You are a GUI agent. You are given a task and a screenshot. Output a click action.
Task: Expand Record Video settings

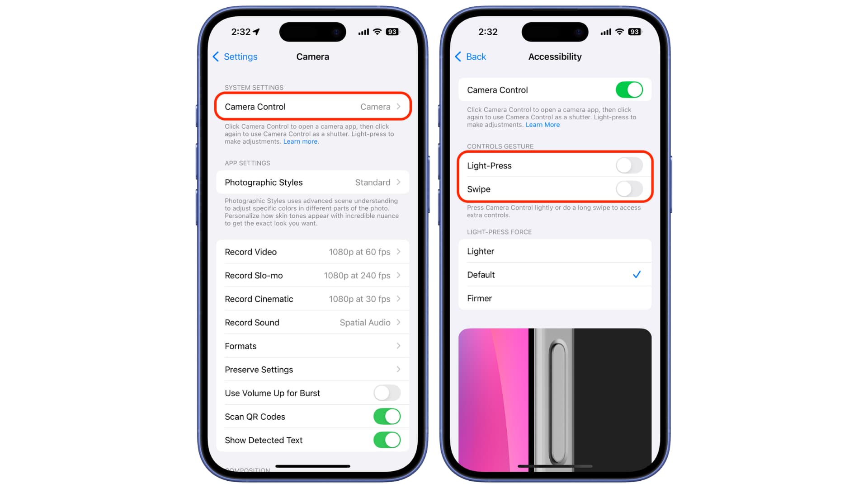click(x=313, y=251)
